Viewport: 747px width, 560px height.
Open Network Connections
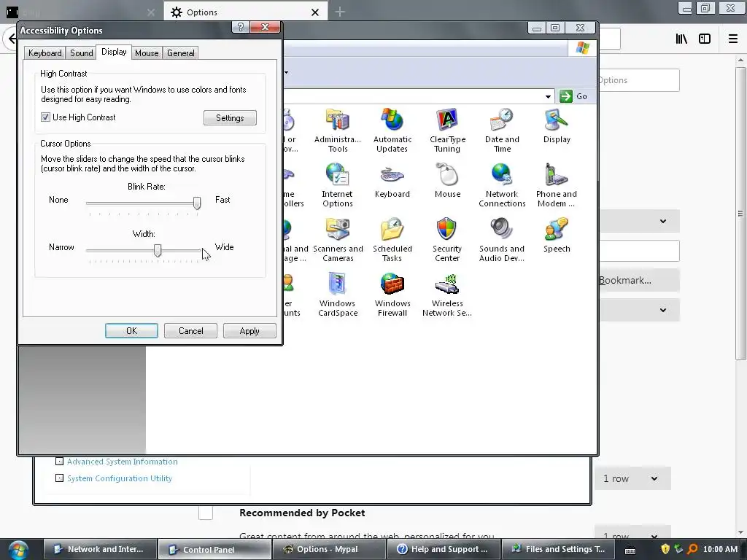502,184
